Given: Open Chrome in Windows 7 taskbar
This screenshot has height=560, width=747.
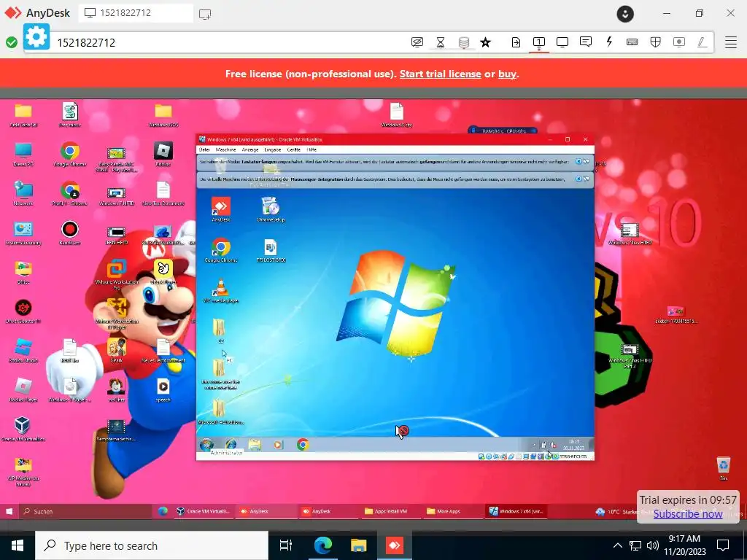Looking at the screenshot, I should tap(303, 445).
